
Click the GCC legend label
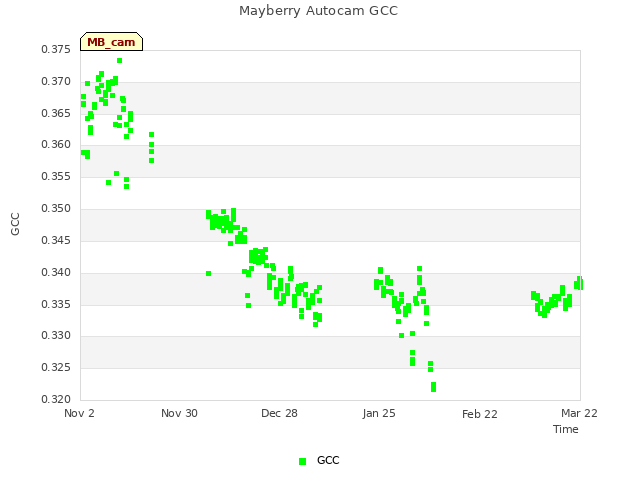point(328,460)
